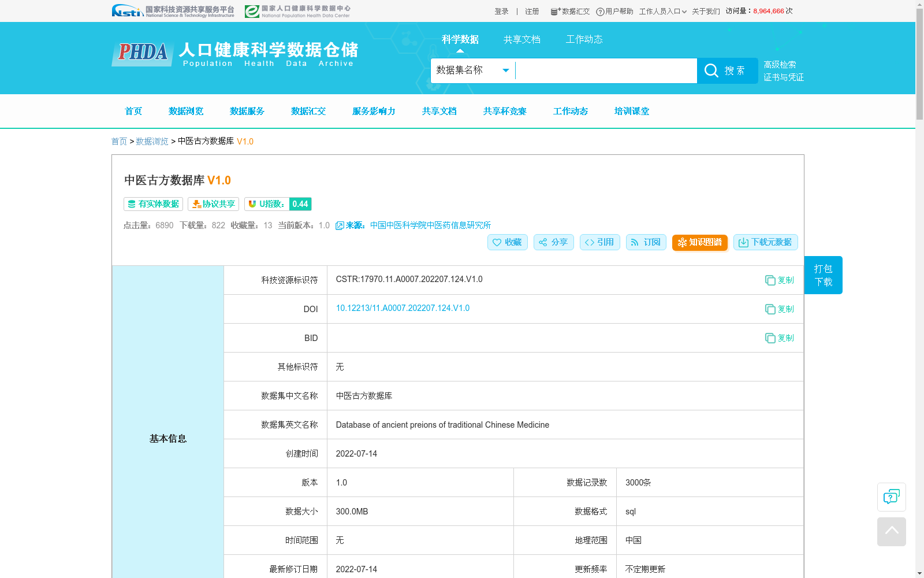Image resolution: width=924 pixels, height=578 pixels.
Task: Open 数据浏览 in main navigation
Action: pos(186,111)
